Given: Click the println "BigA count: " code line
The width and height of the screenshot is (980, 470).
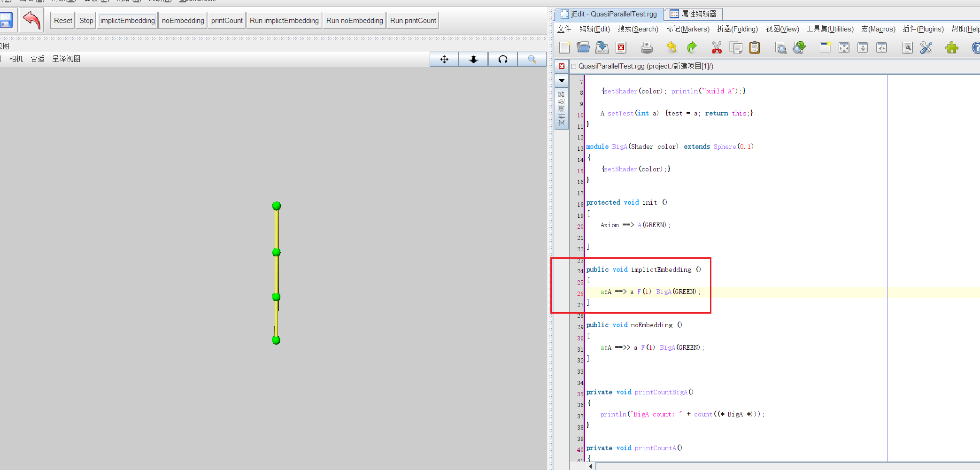Looking at the screenshot, I should pyautogui.click(x=682, y=415).
